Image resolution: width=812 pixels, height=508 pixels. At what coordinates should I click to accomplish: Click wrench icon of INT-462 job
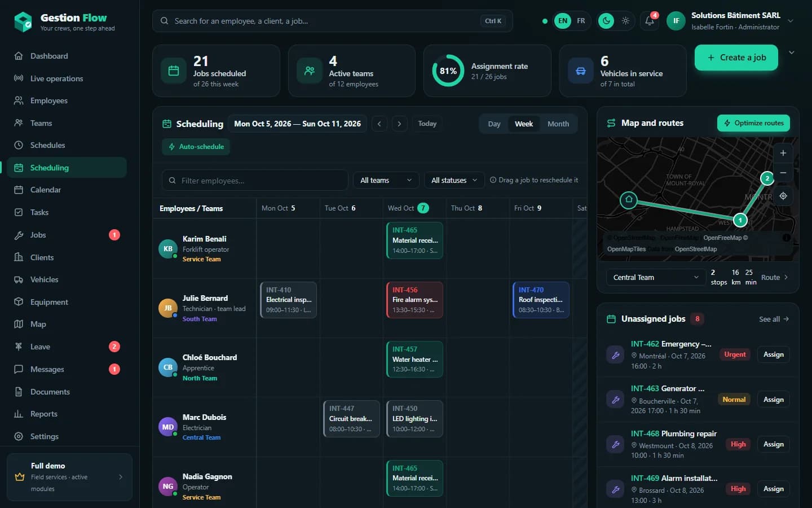[x=615, y=355]
